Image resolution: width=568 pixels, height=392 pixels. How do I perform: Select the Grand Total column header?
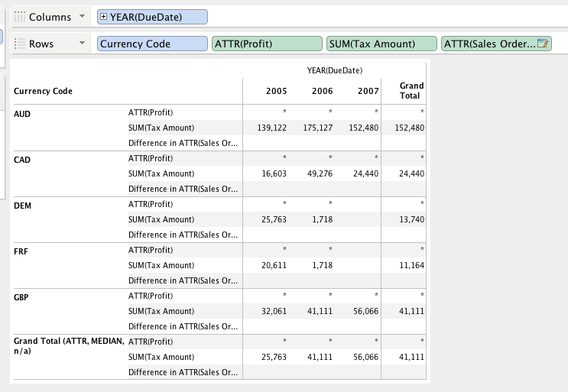(x=411, y=91)
